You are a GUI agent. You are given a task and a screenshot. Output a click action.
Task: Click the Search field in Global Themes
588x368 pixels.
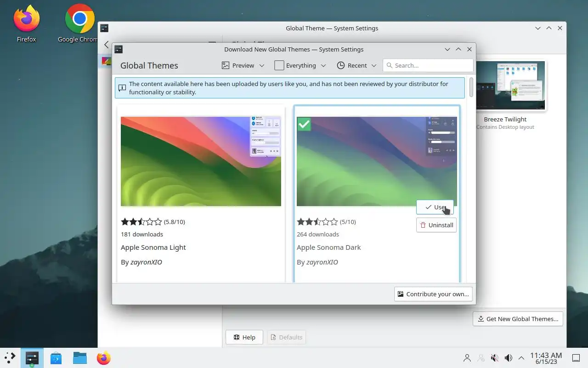pyautogui.click(x=428, y=65)
